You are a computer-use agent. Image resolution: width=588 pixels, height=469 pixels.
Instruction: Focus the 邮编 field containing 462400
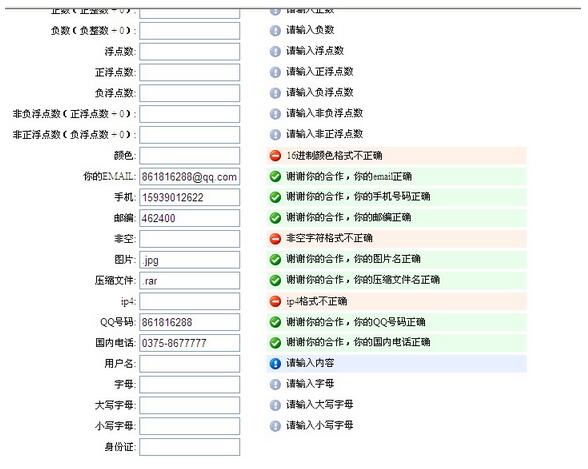pyautogui.click(x=189, y=218)
